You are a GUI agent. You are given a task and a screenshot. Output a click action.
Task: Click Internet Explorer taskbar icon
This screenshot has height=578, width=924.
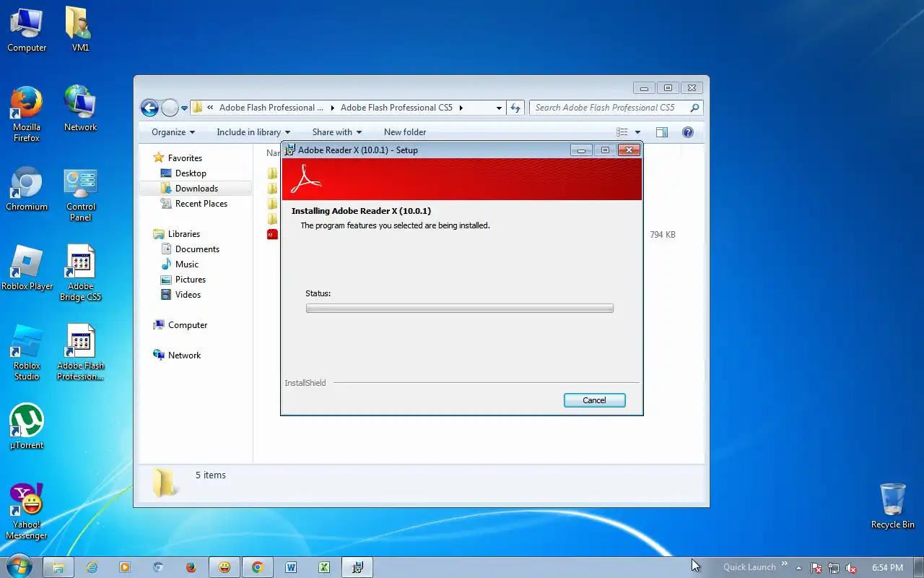tap(92, 568)
